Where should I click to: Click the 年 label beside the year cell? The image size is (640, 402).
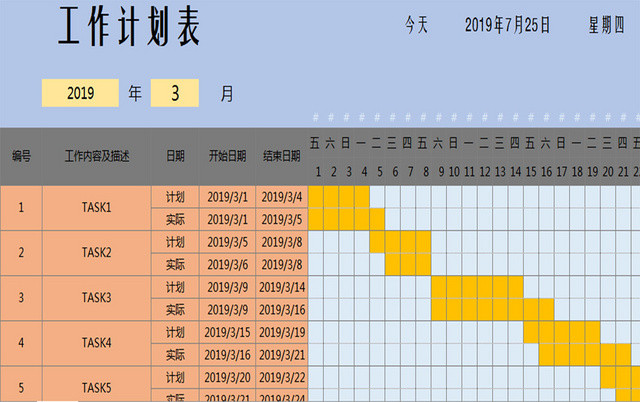(135, 93)
